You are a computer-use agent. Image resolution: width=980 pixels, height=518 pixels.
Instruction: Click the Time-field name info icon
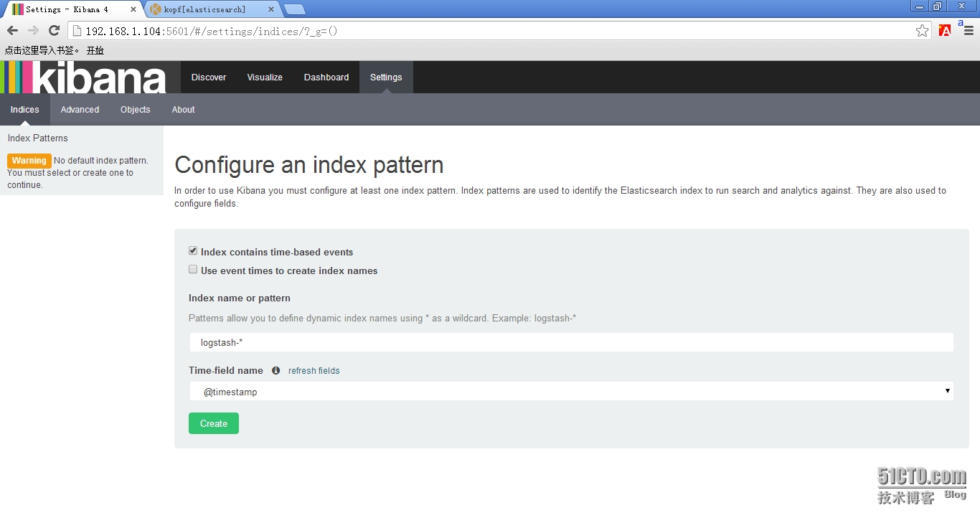tap(276, 371)
